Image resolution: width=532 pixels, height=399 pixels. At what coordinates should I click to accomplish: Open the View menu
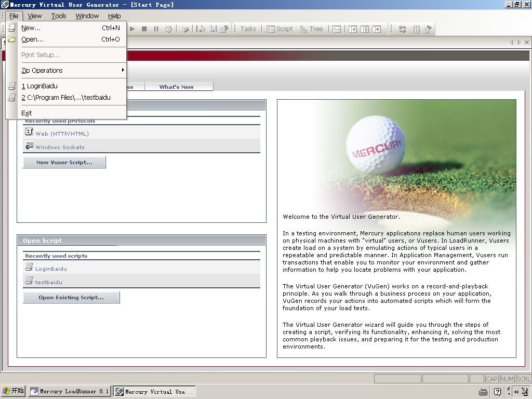click(x=35, y=16)
